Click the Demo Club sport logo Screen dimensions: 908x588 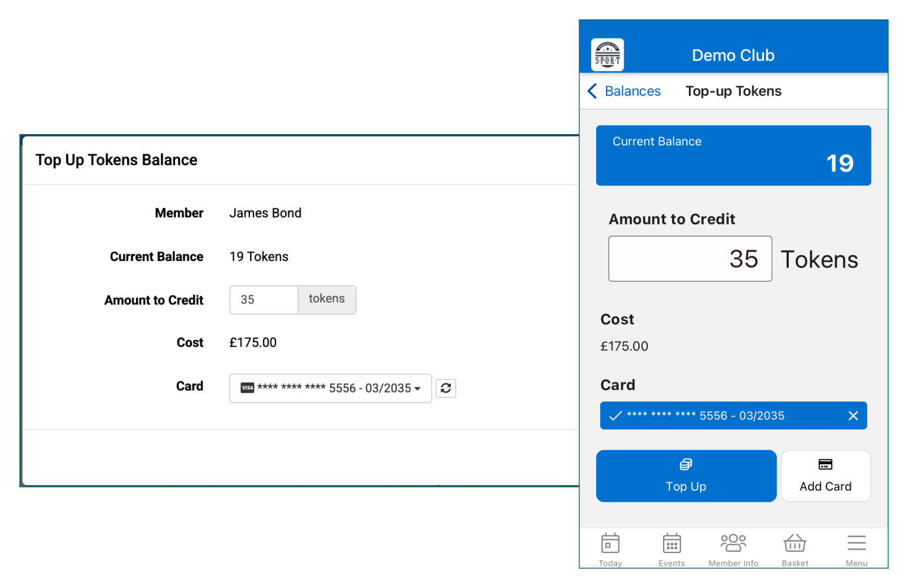point(607,55)
